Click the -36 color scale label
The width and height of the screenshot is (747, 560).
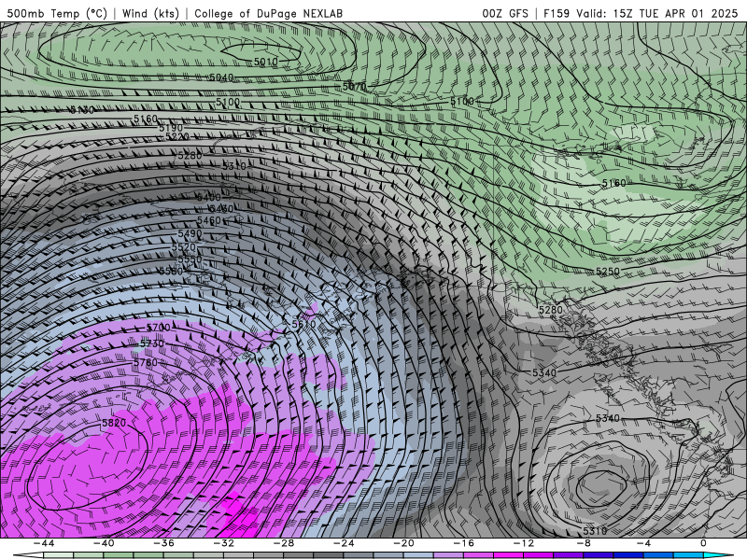click(x=163, y=543)
